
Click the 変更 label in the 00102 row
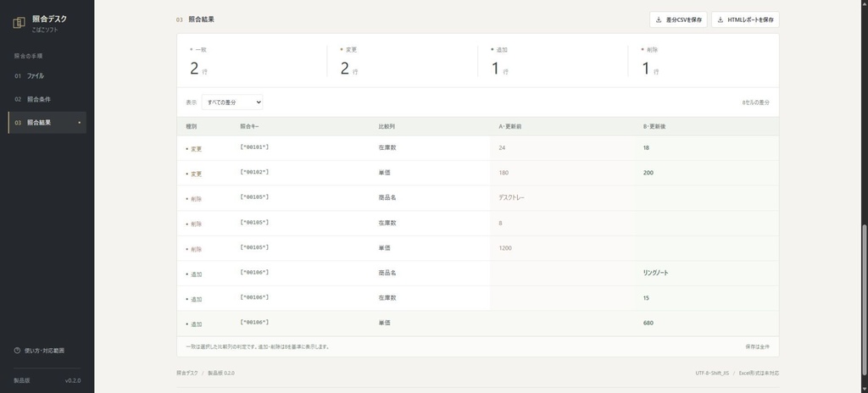coord(196,174)
